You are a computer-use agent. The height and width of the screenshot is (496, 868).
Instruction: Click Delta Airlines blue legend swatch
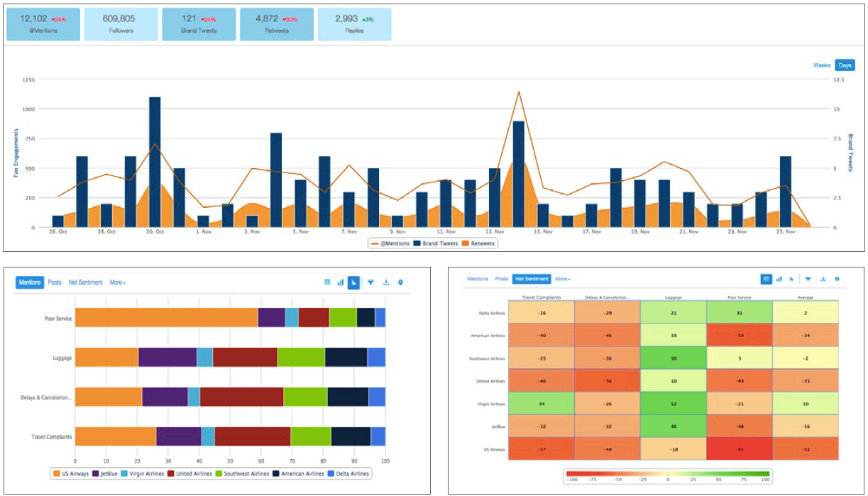click(329, 473)
